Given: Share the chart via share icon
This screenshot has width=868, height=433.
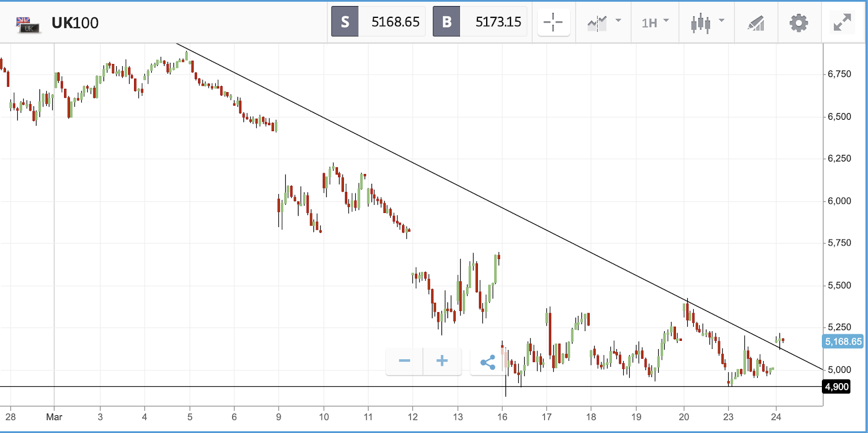Looking at the screenshot, I should point(488,362).
